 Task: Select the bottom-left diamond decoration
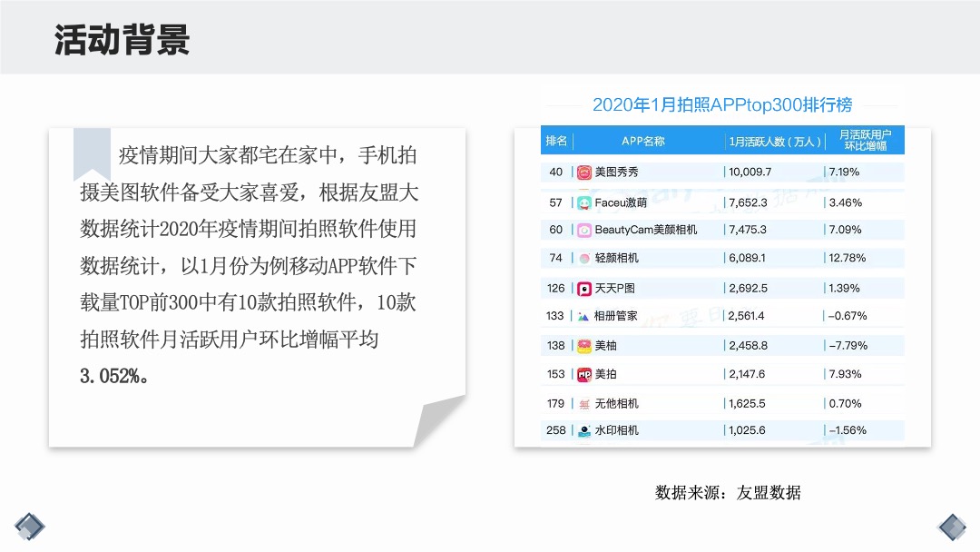(30, 526)
